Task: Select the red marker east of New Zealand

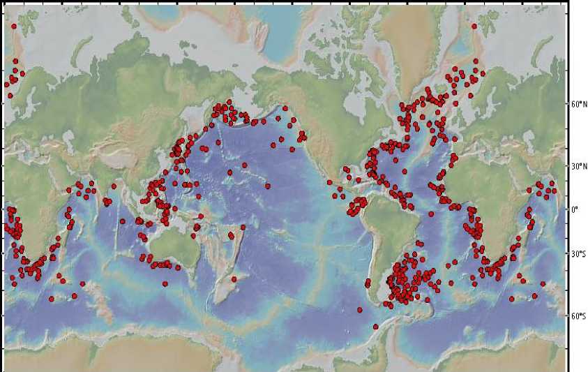Action: point(234,279)
